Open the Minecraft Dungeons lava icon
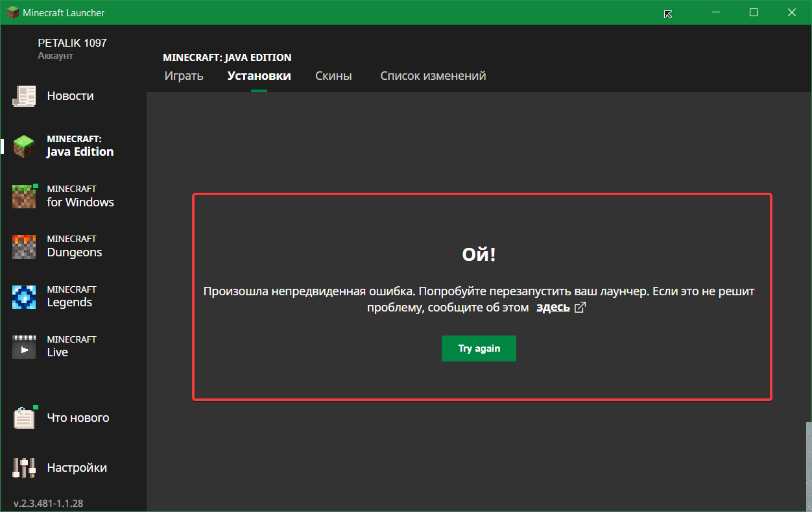 [24, 246]
